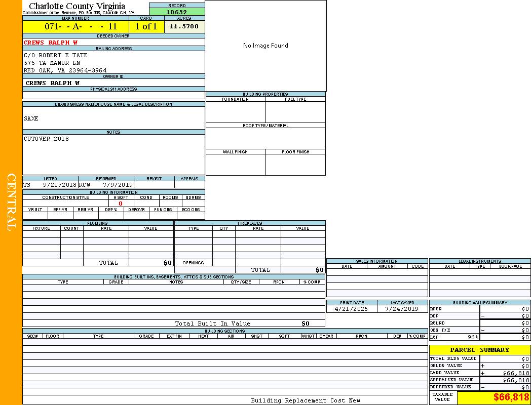The width and height of the screenshot is (532, 405).
Task: Click the card indicator '1 of 1'
Action: point(146,26)
